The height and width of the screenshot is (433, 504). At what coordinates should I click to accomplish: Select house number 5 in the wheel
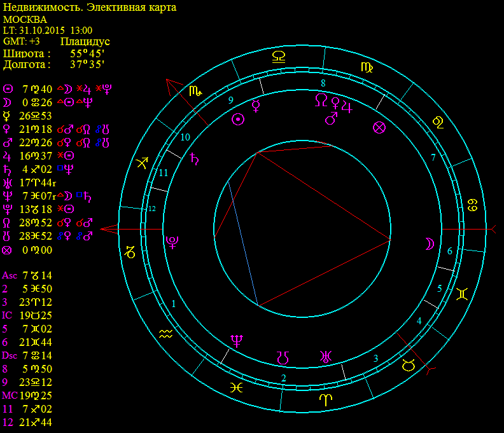point(439,289)
